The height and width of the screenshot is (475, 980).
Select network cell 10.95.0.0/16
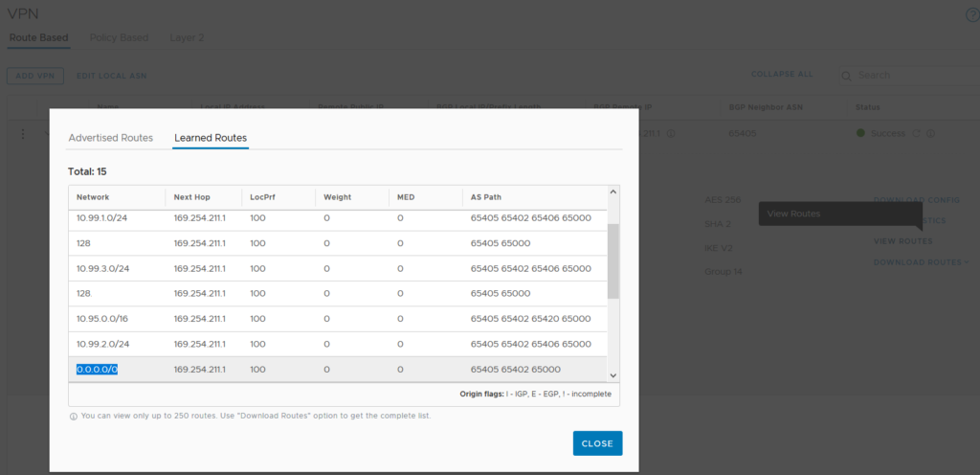click(102, 319)
